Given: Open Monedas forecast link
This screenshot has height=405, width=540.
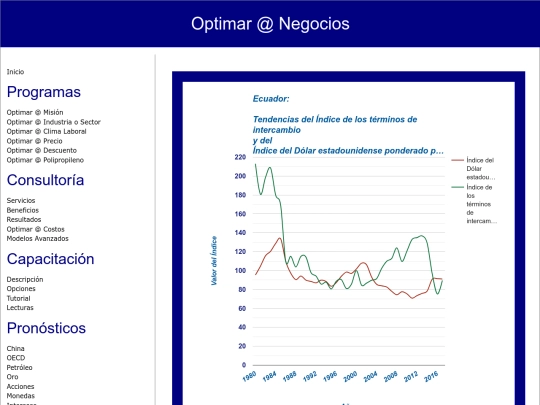Looking at the screenshot, I should click(21, 396).
